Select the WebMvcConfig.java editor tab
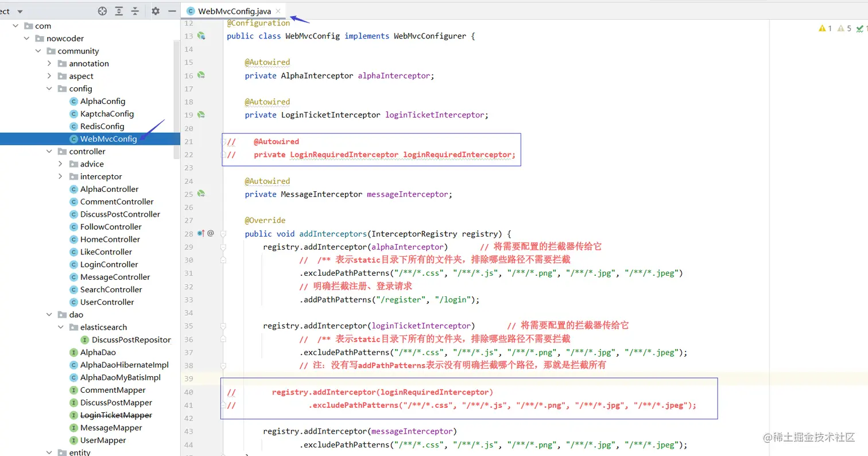The image size is (868, 456). (234, 11)
